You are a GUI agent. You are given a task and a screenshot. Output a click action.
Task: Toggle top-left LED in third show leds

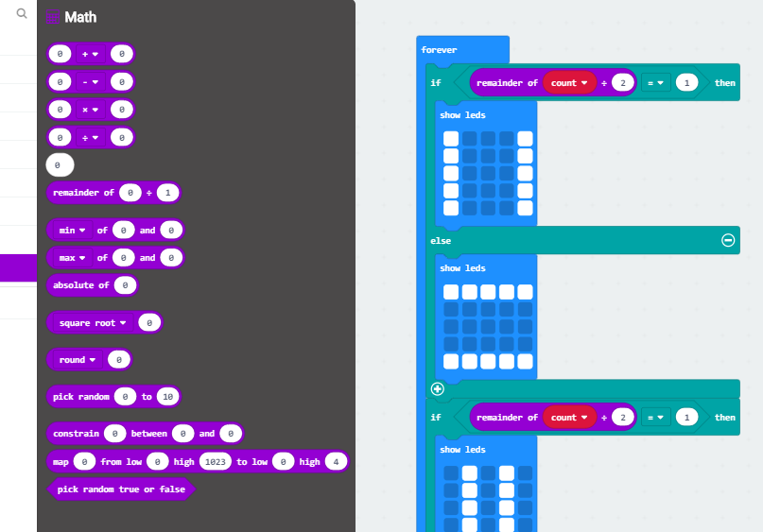pyautogui.click(x=451, y=473)
